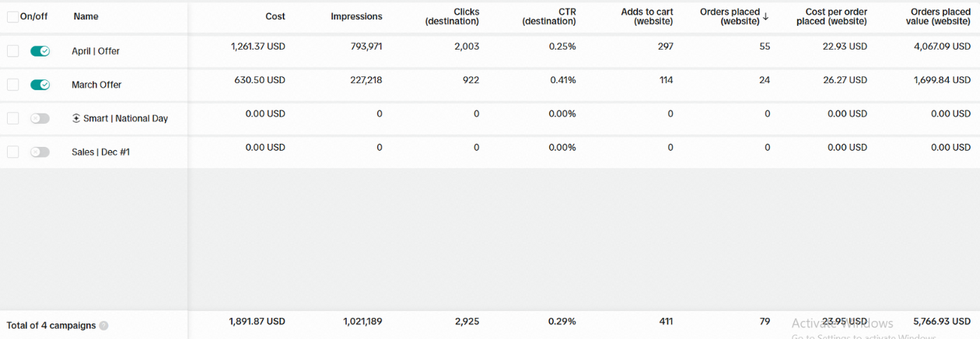
Task: Open the April | Offer campaign name link
Action: pos(96,51)
